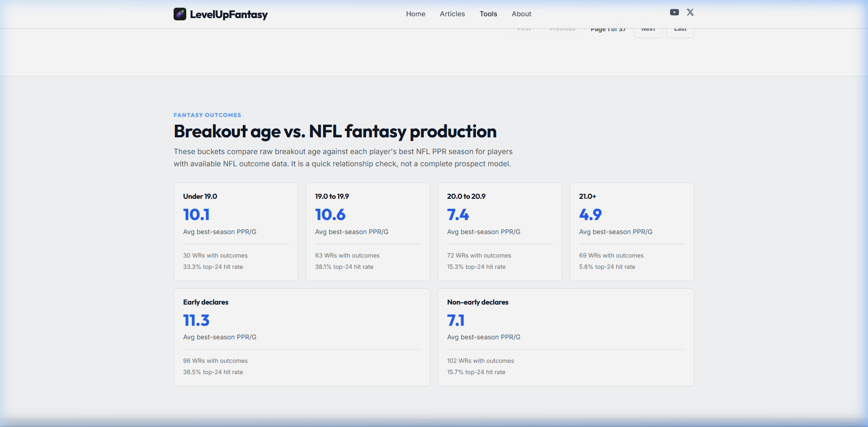Open the X social icon
The height and width of the screenshot is (427, 868).
690,12
